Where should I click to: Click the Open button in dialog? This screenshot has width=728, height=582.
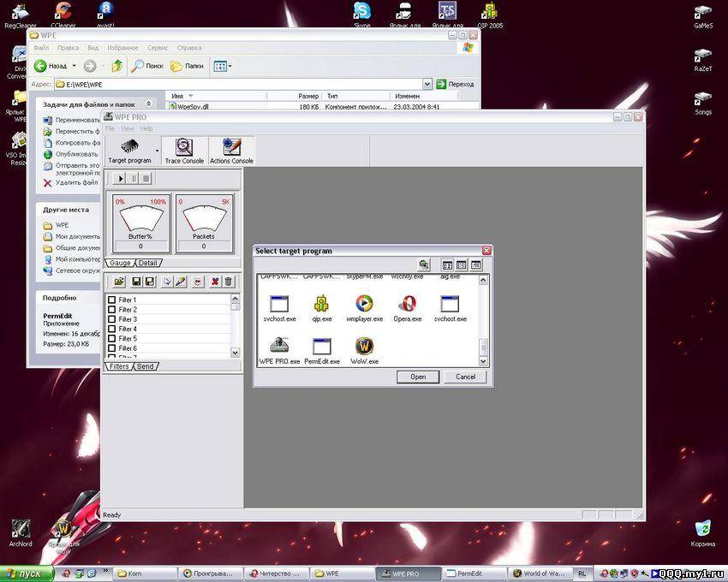coord(418,377)
